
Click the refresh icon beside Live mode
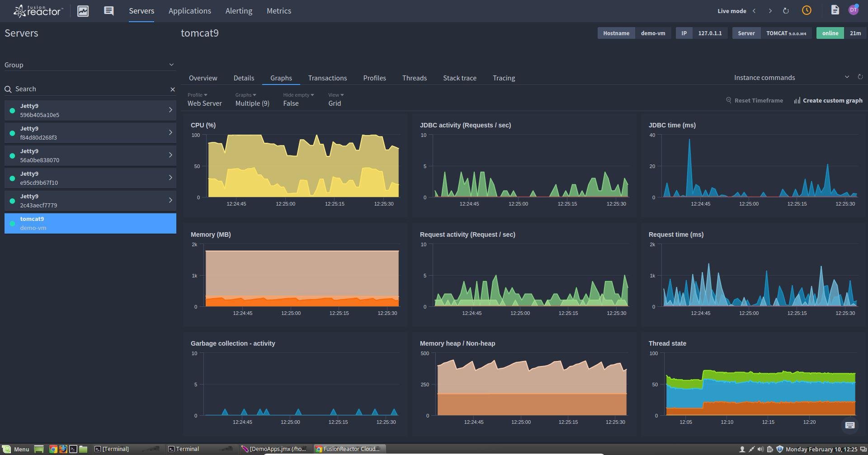[786, 11]
